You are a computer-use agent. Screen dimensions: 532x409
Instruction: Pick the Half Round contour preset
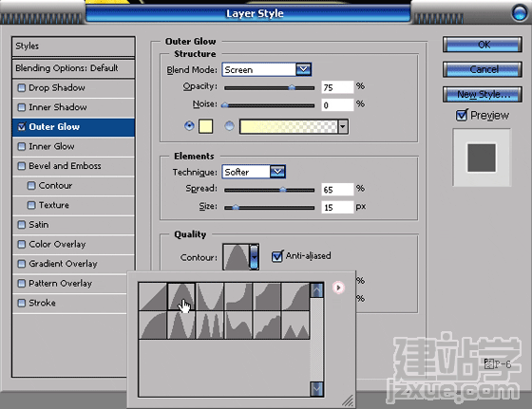pyautogui.click(x=153, y=325)
